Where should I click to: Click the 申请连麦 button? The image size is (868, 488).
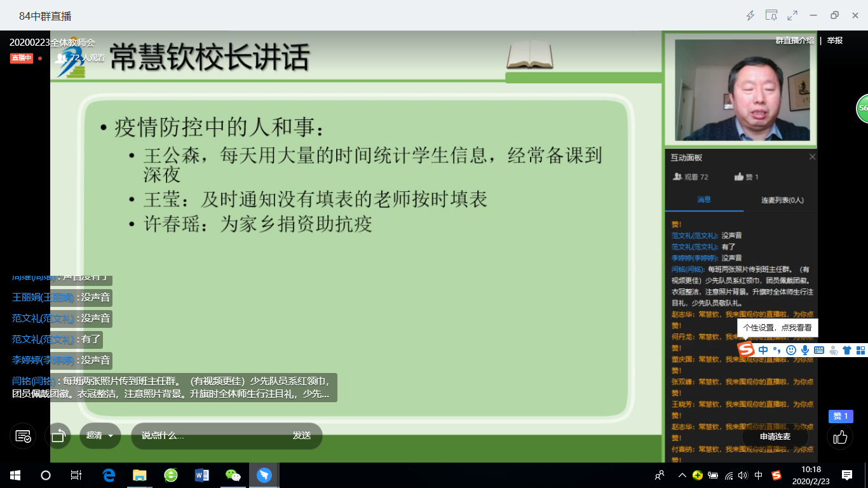tap(775, 437)
